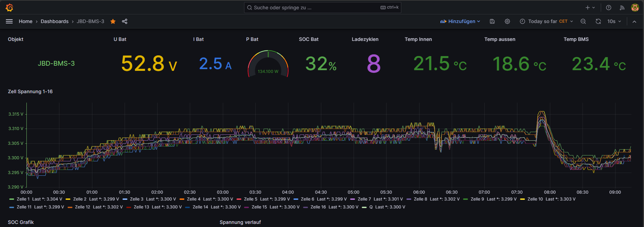
Task: Open Dashboards breadcrumb link
Action: click(x=55, y=21)
